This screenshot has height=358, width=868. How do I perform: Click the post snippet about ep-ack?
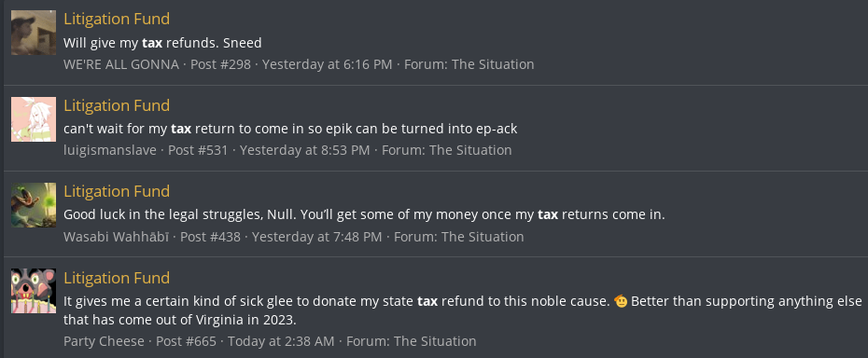[290, 129]
